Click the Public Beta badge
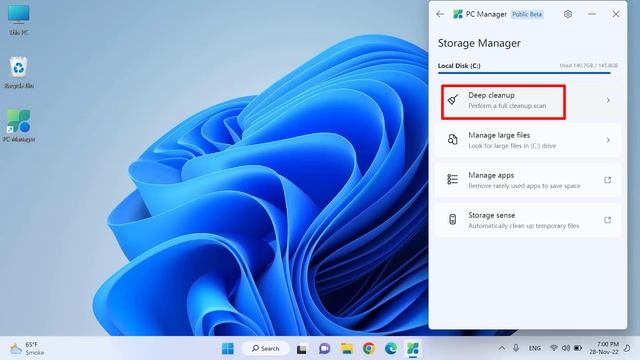The width and height of the screenshot is (640, 360). (x=527, y=14)
